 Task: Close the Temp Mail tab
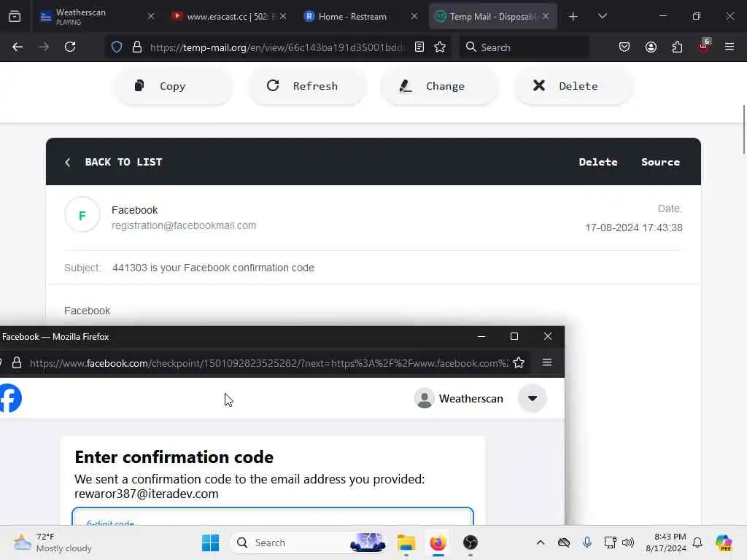coord(546,17)
